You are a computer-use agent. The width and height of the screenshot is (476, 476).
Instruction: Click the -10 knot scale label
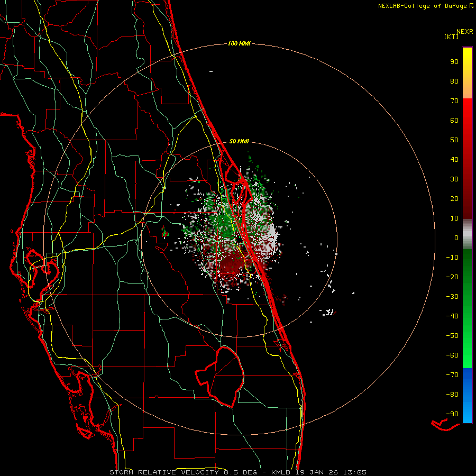[x=452, y=258]
